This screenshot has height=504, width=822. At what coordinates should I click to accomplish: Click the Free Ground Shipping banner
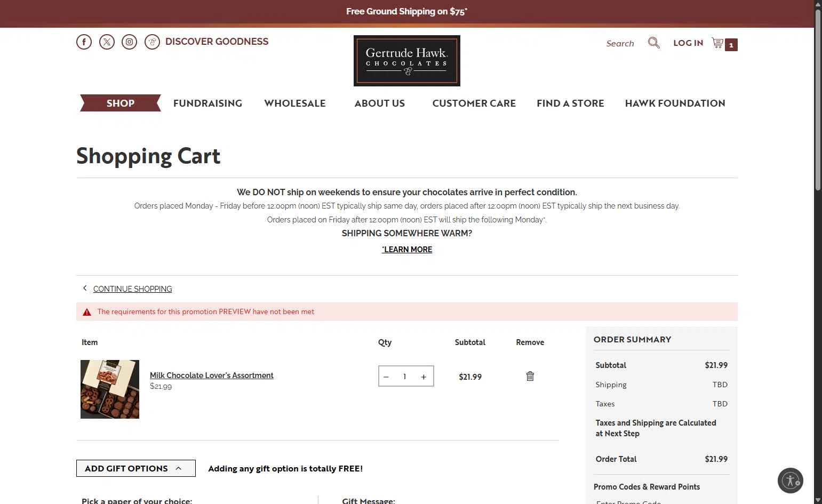click(x=407, y=11)
